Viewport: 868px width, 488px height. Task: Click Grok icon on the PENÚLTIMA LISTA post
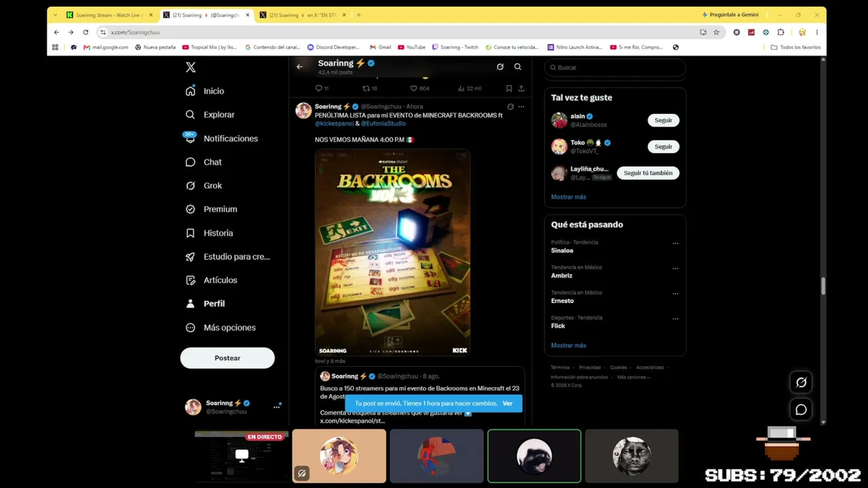click(x=510, y=106)
